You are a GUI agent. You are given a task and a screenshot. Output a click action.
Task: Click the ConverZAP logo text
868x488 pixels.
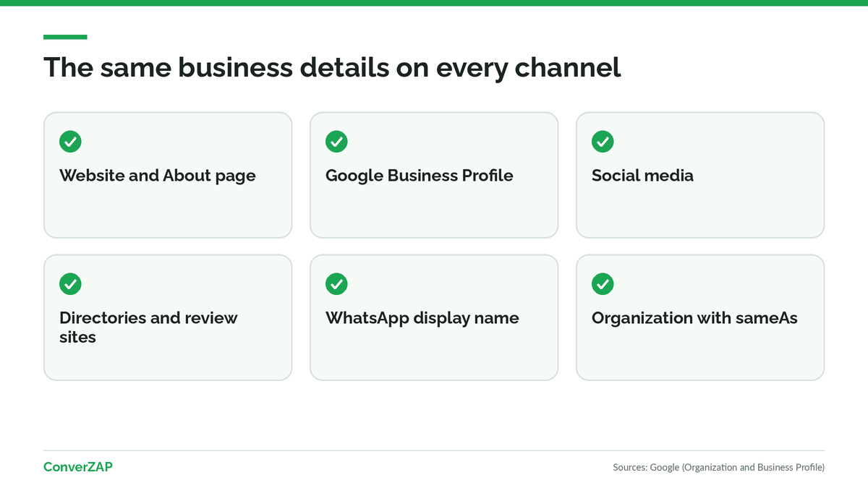tap(78, 467)
